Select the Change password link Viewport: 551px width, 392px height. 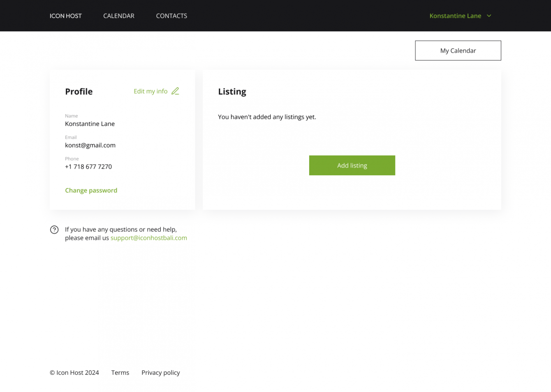[x=91, y=190]
